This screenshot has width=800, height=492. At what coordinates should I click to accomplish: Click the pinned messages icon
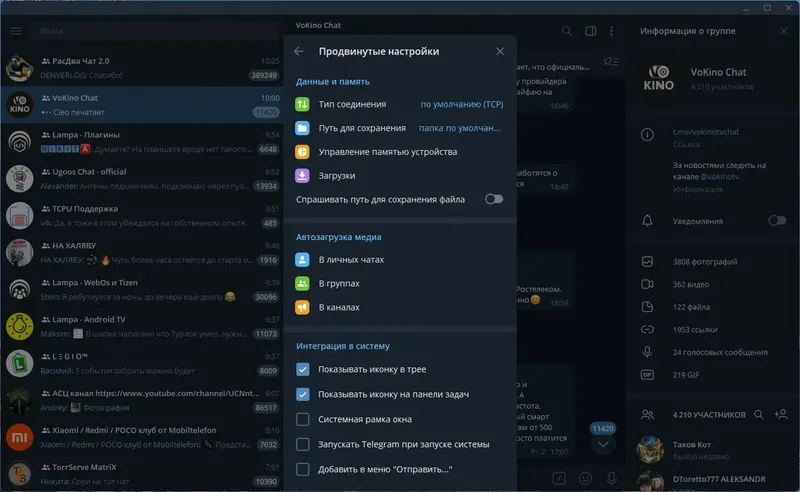(610, 62)
